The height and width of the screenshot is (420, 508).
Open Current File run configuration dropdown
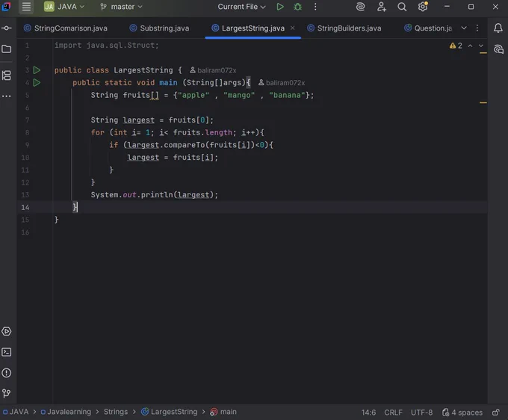(x=241, y=7)
